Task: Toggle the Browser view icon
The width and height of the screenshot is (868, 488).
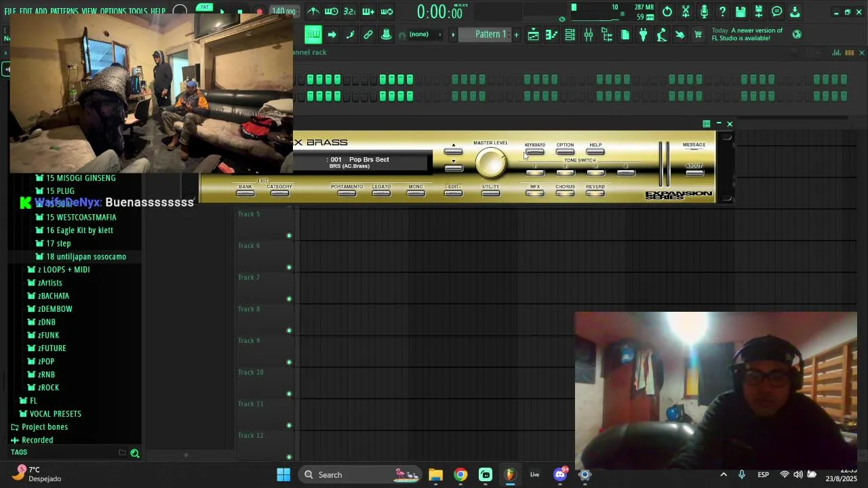Action: (x=607, y=35)
